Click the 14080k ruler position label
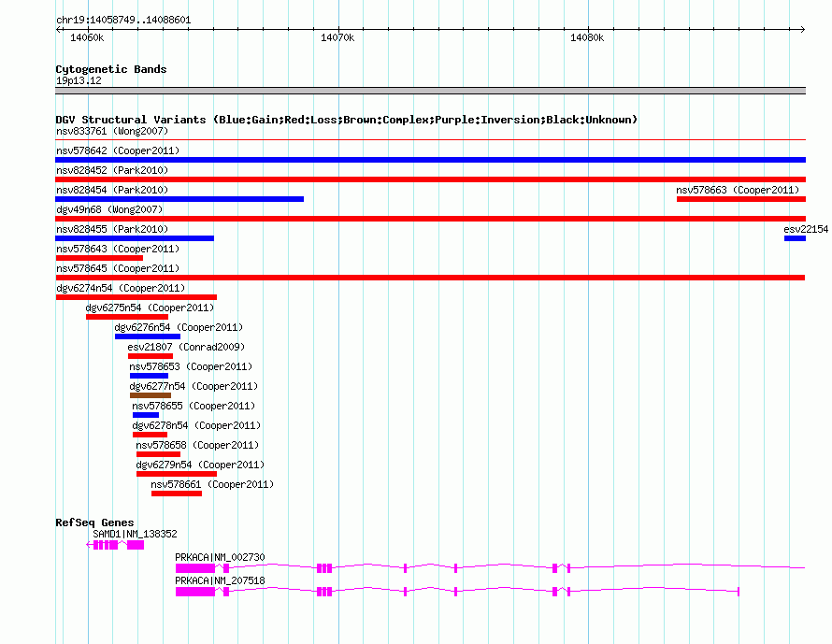832x644 pixels. point(587,37)
